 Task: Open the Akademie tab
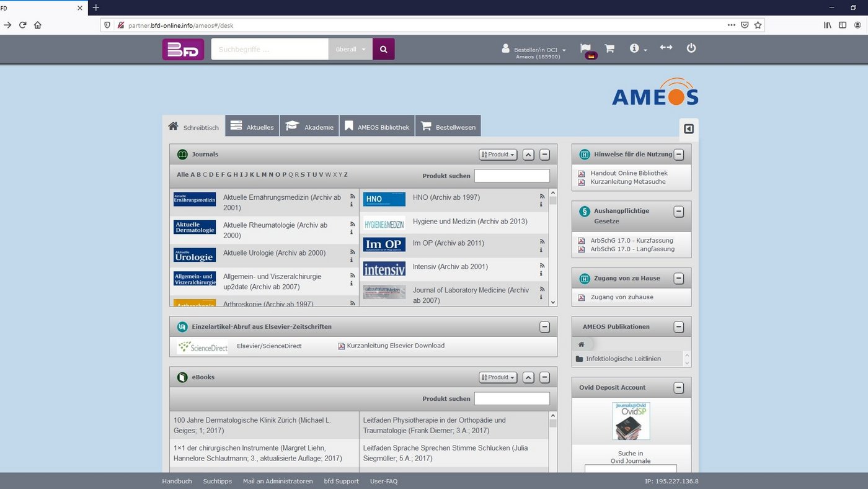pos(309,126)
